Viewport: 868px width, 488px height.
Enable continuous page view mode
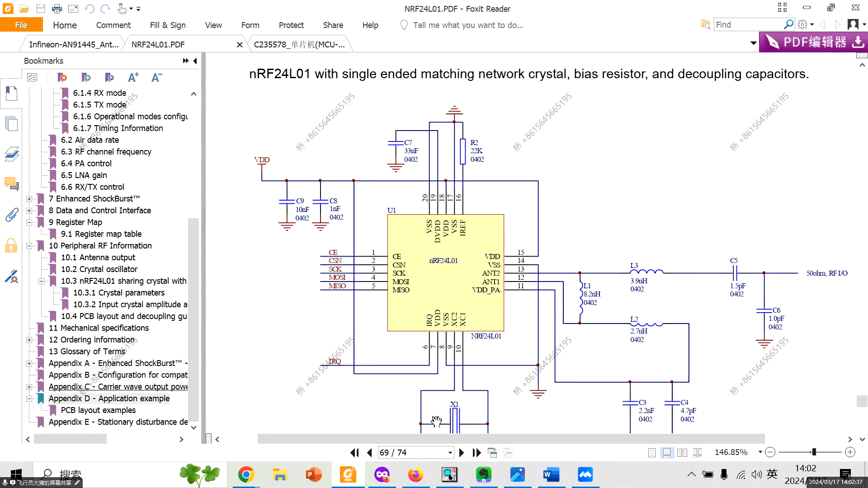tap(667, 452)
